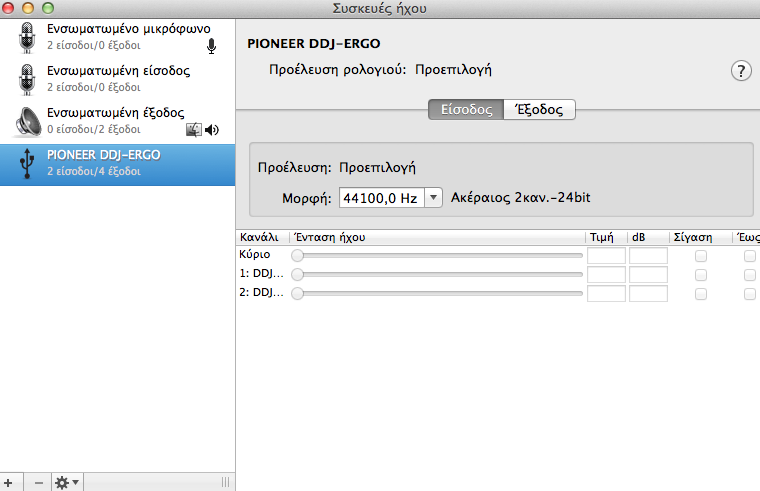Click the built-in output speaker icon
This screenshot has height=491, width=760.
point(28,121)
